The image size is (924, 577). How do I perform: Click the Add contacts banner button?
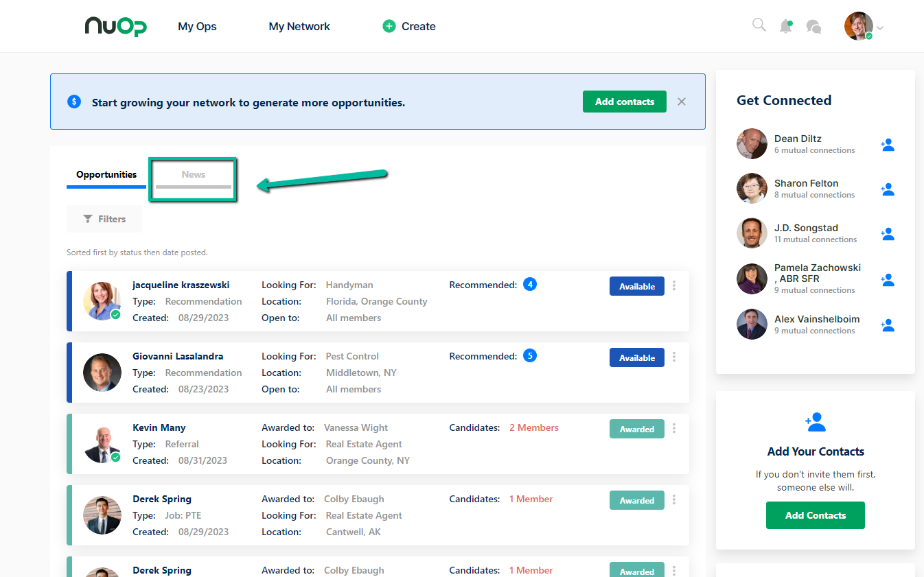click(x=625, y=102)
